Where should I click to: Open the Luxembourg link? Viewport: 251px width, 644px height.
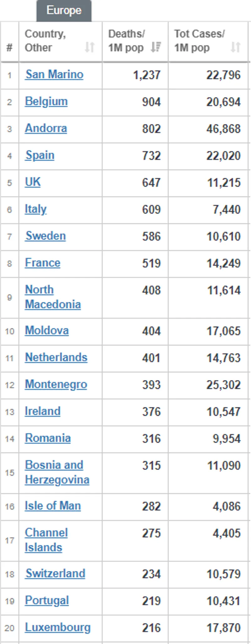tap(58, 627)
